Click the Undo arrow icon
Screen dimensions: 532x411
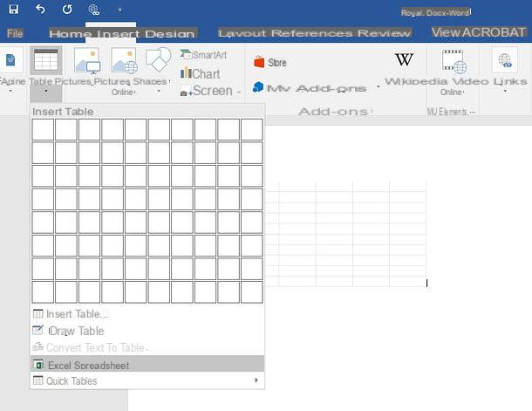pos(40,10)
